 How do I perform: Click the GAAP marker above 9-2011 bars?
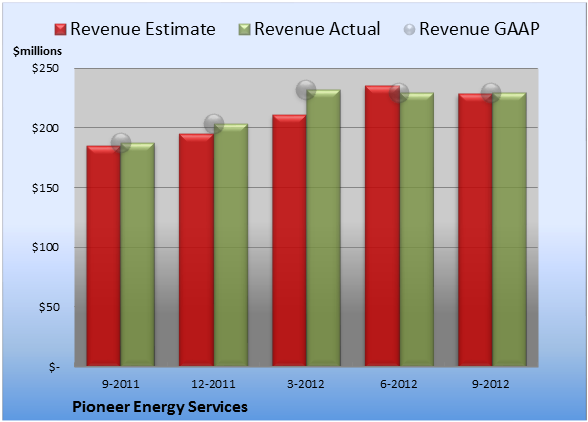[x=121, y=143]
